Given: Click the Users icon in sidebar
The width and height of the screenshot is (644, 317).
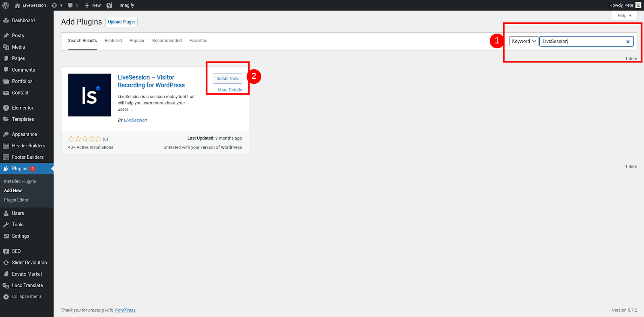Looking at the screenshot, I should coord(6,213).
